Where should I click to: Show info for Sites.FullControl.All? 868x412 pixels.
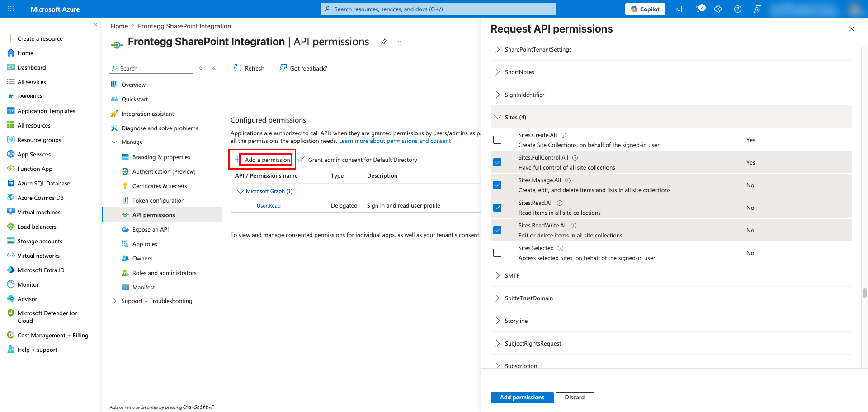pos(575,158)
